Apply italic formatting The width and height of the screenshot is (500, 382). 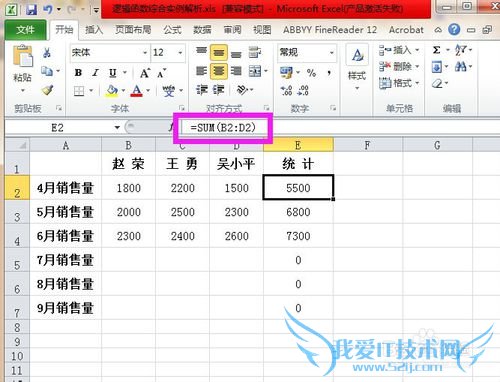[96, 73]
